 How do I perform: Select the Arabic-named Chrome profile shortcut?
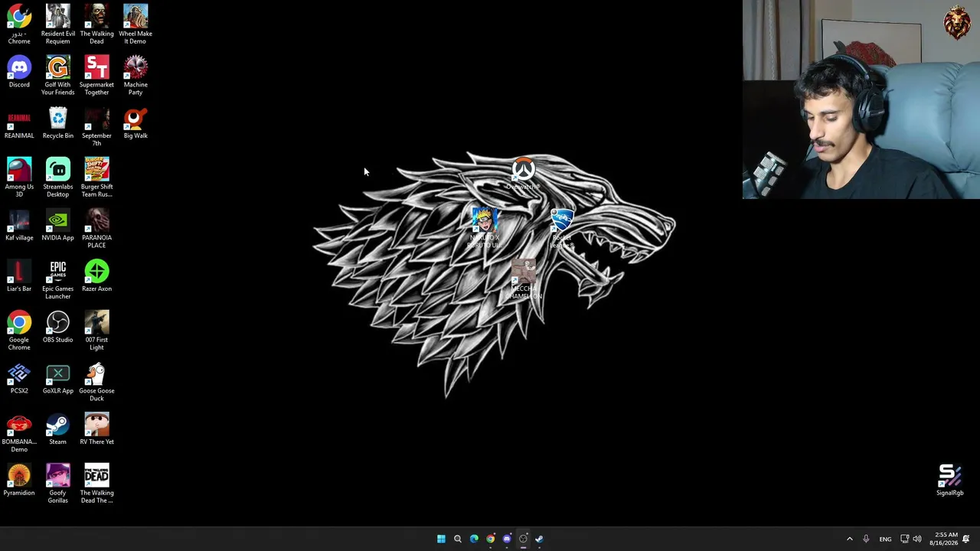coord(19,24)
